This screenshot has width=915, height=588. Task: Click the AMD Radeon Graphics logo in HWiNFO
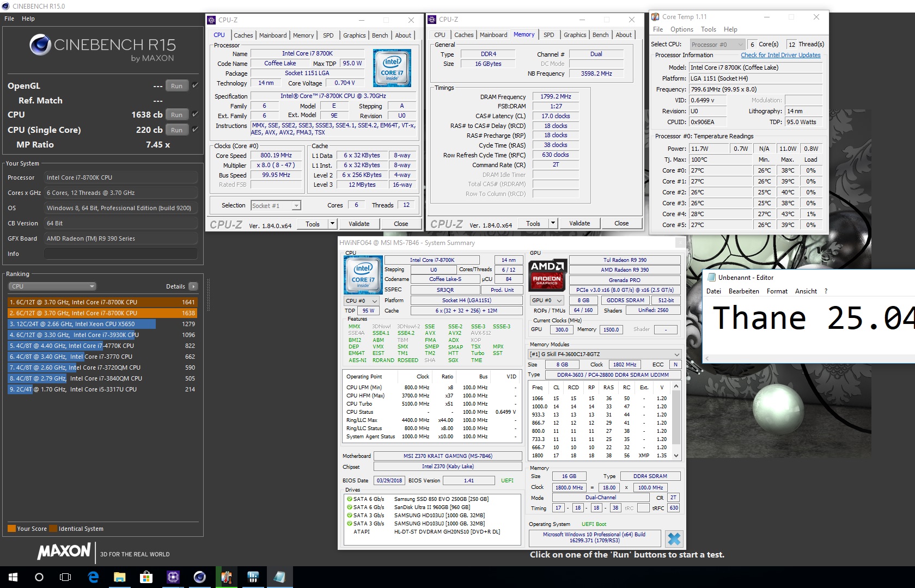point(547,275)
